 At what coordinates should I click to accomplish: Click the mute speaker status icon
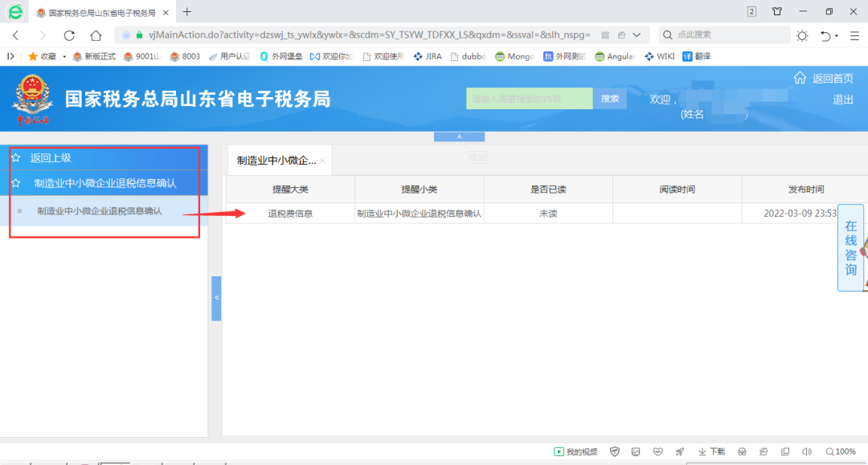807,451
